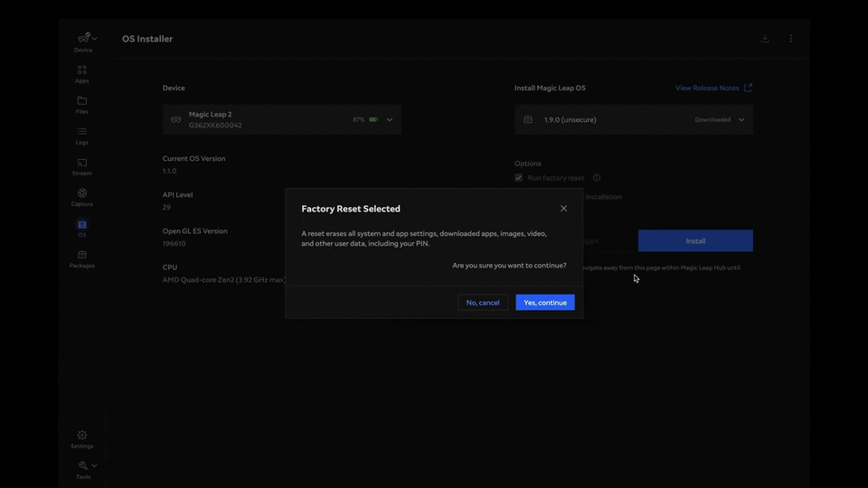Click the 'Install Magic Leap OS' heading

click(550, 88)
